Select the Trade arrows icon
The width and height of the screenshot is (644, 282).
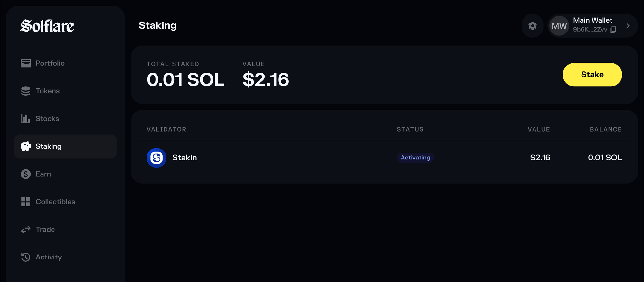pyautogui.click(x=25, y=229)
